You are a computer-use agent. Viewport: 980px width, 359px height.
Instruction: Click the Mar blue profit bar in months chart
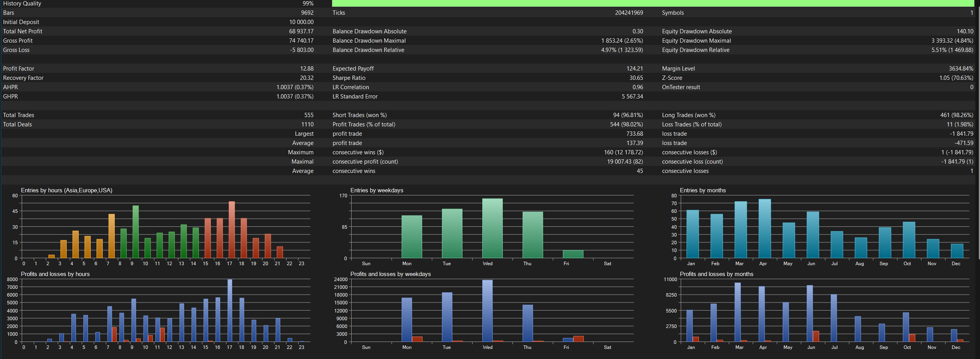(x=738, y=312)
